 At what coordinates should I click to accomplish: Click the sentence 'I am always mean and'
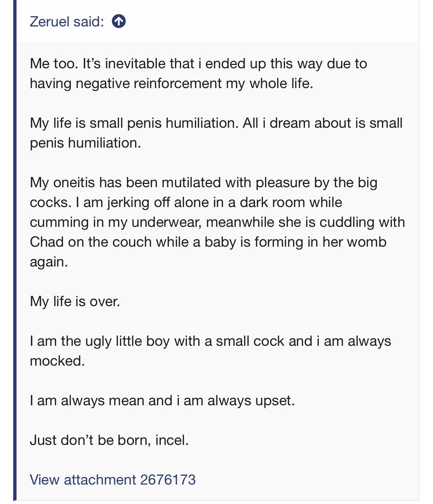point(162,400)
